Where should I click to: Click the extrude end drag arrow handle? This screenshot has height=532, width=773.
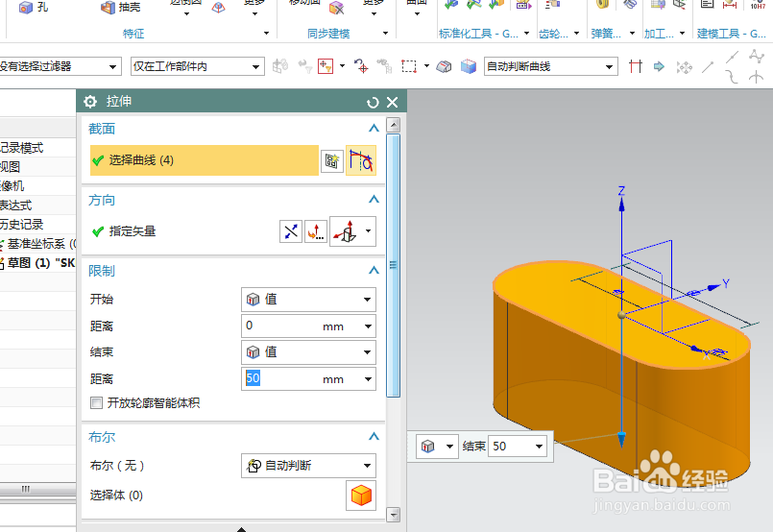pos(621,439)
